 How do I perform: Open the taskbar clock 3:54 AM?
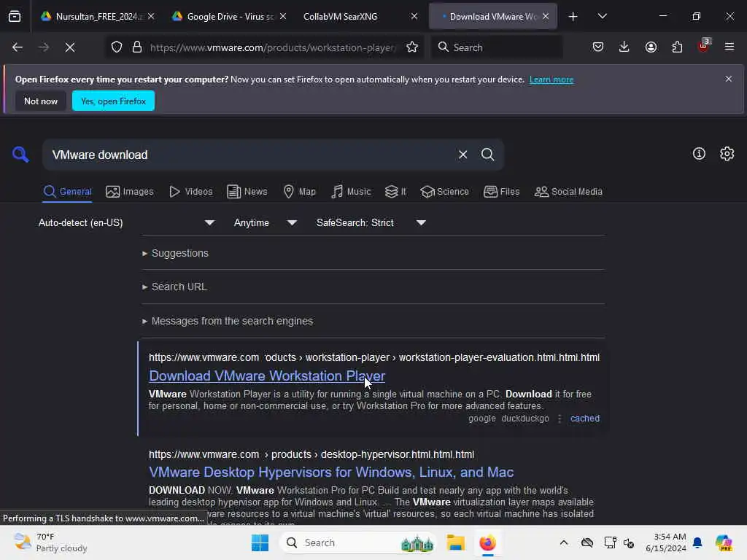point(665,542)
